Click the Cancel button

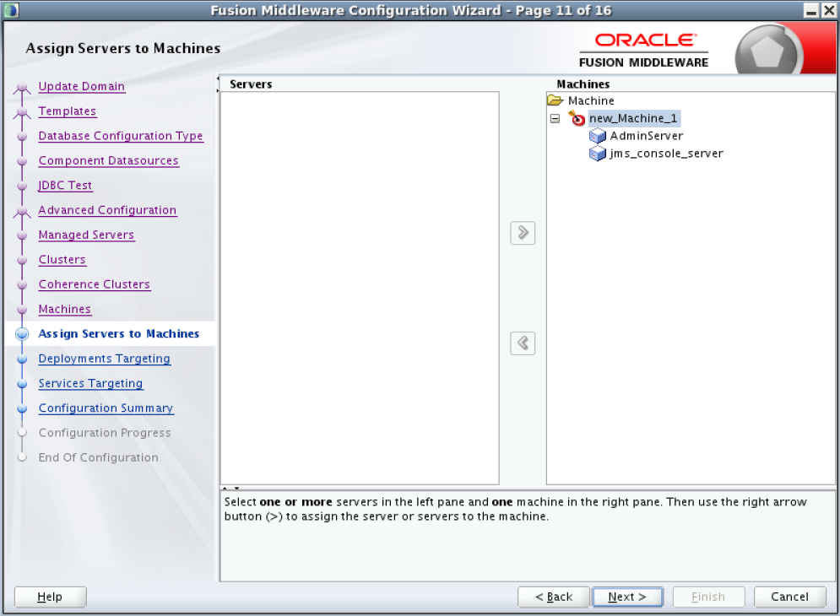[789, 597]
